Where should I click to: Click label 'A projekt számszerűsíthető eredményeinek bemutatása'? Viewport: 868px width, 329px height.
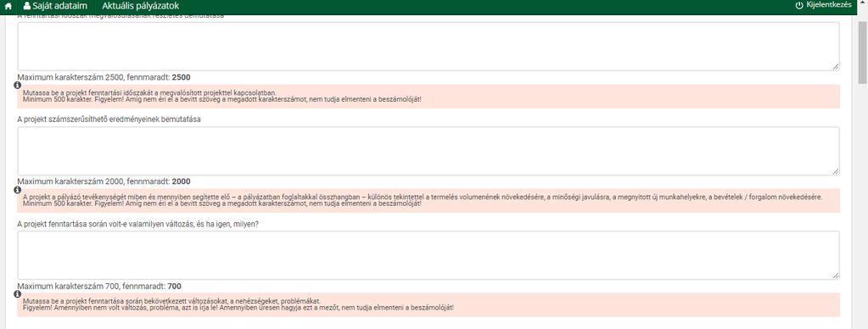click(x=109, y=120)
